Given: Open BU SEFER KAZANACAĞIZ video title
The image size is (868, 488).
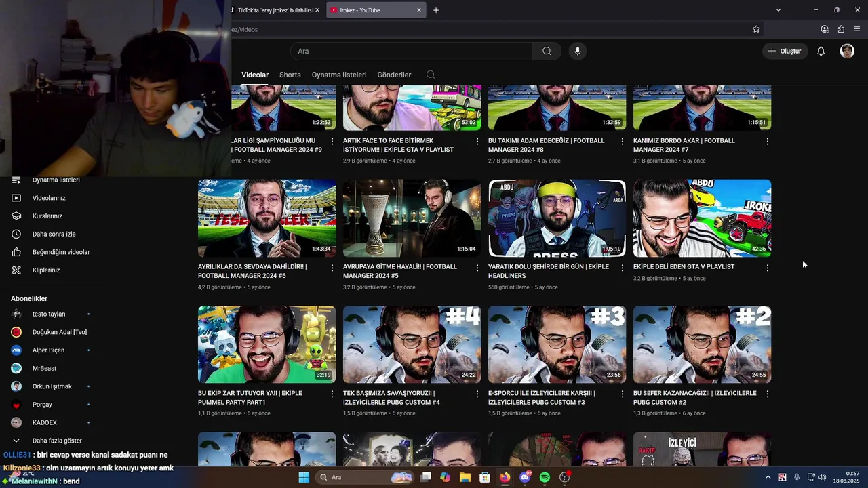Looking at the screenshot, I should point(694,398).
